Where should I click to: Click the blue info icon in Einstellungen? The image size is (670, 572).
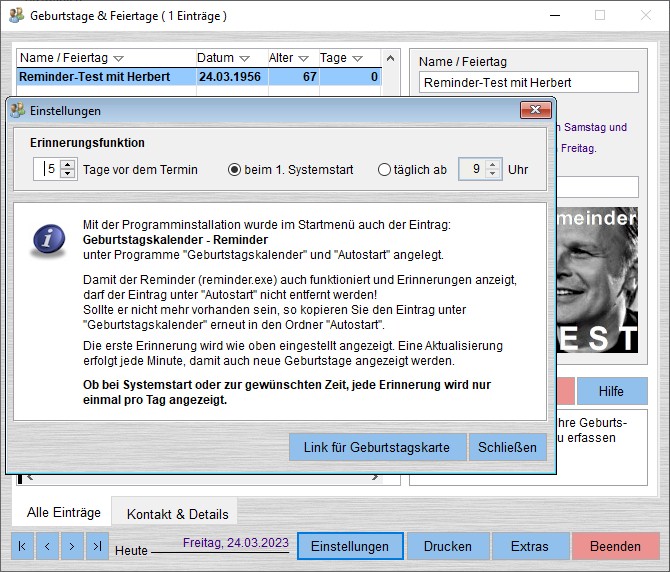pyautogui.click(x=49, y=240)
